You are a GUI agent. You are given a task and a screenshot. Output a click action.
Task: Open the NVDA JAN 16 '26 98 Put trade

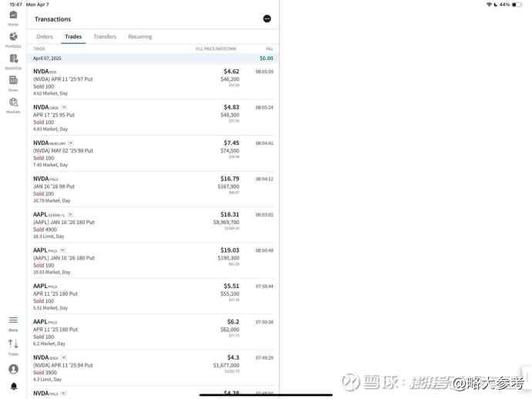[x=153, y=189]
